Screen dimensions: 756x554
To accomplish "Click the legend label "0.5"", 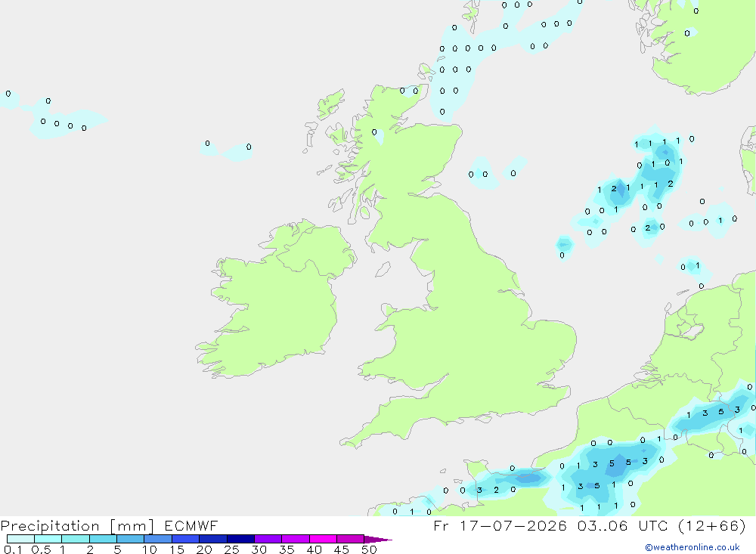I will tap(41, 549).
